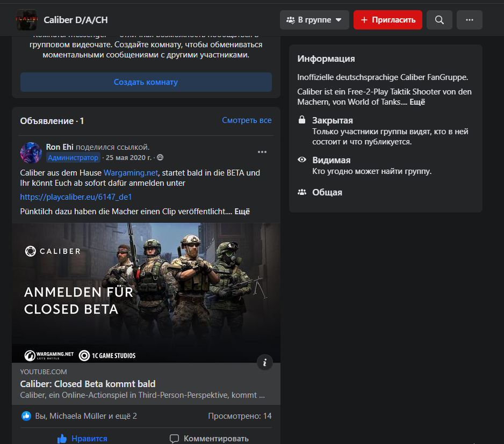The image size is (504, 444).
Task: Expand group description with 'Ещё'
Action: pos(417,102)
